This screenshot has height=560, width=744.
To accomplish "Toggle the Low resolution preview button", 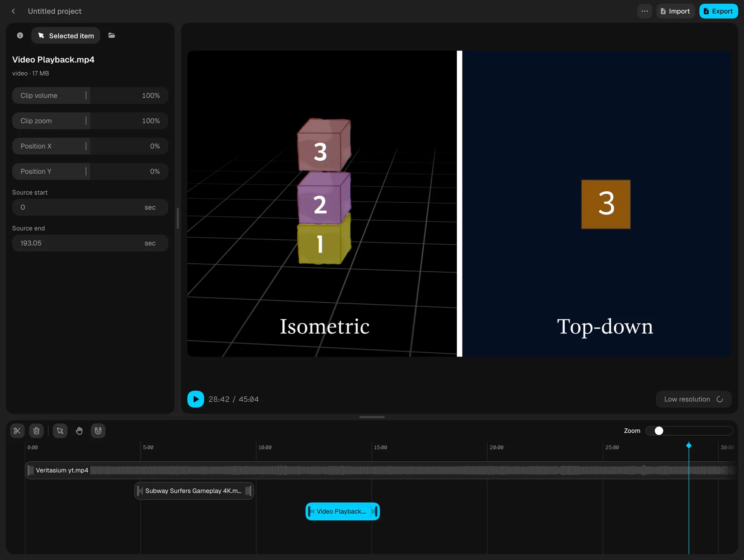I will 694,399.
